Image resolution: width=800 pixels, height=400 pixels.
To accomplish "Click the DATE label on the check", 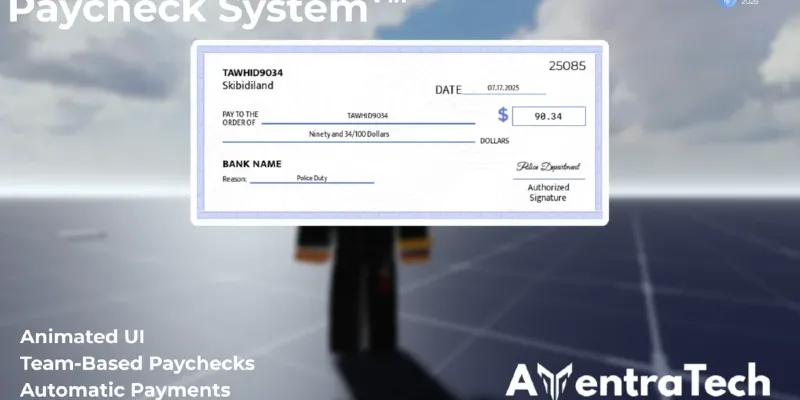I will [448, 90].
